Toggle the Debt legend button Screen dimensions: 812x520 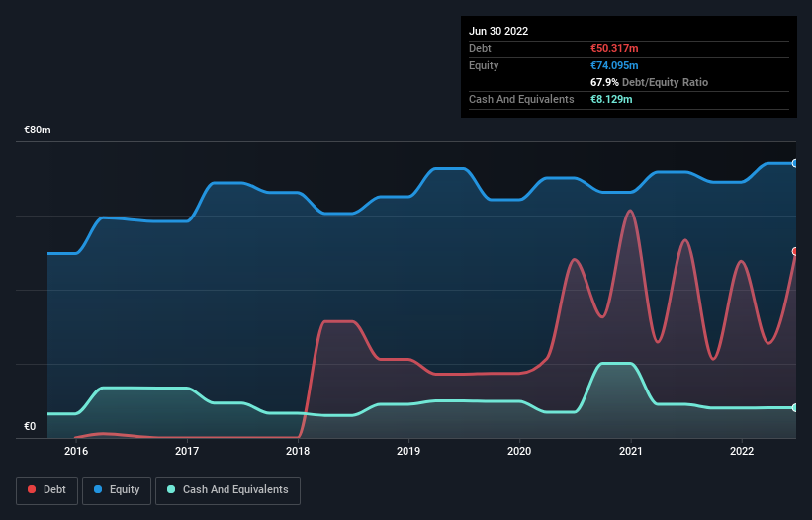(x=47, y=490)
